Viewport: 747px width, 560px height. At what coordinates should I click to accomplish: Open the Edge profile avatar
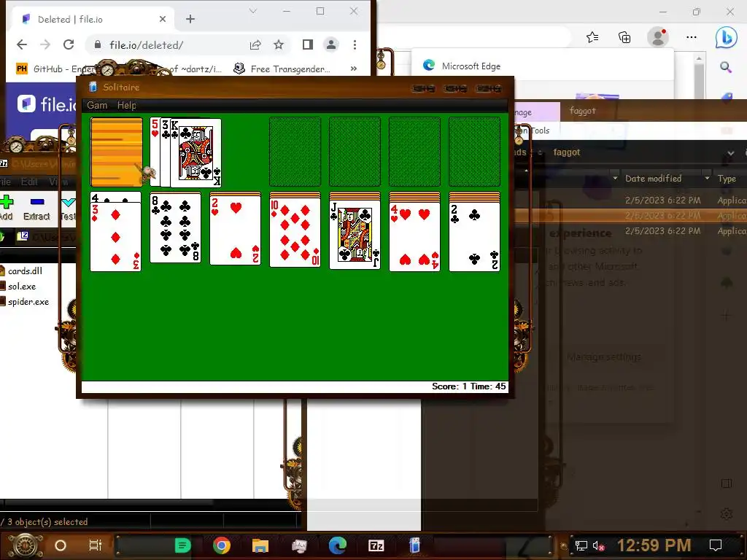tap(659, 37)
